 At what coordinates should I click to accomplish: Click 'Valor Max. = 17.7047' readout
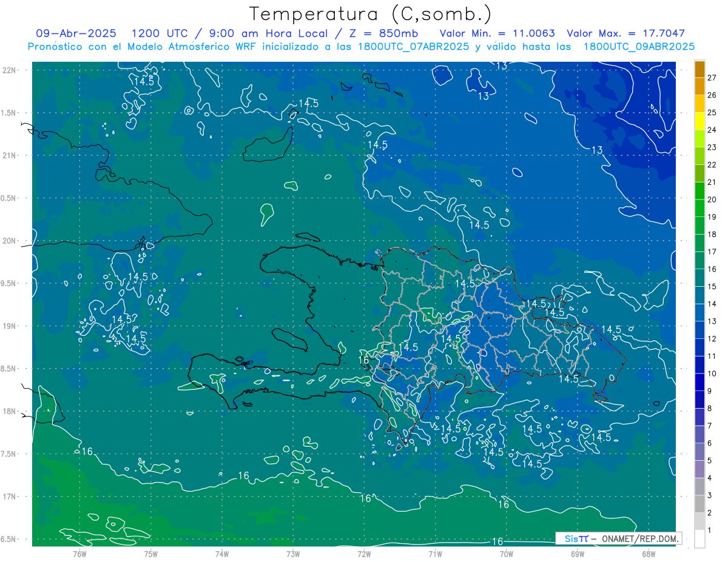click(625, 33)
